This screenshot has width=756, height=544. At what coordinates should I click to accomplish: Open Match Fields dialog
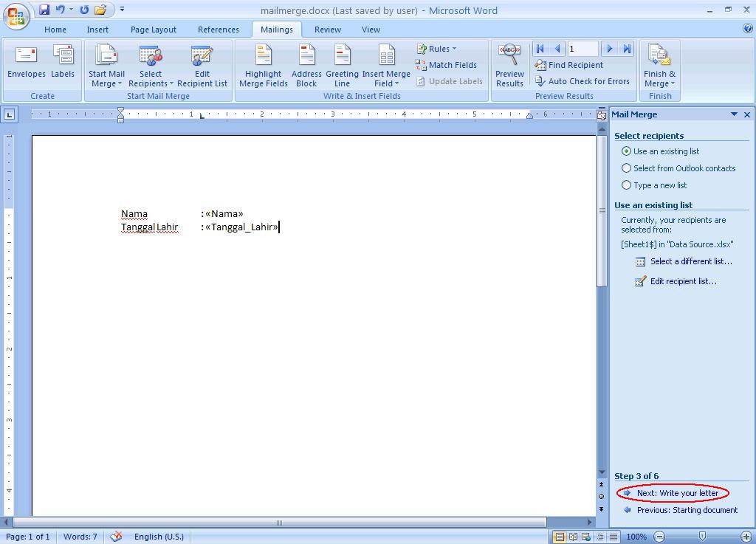coord(446,65)
